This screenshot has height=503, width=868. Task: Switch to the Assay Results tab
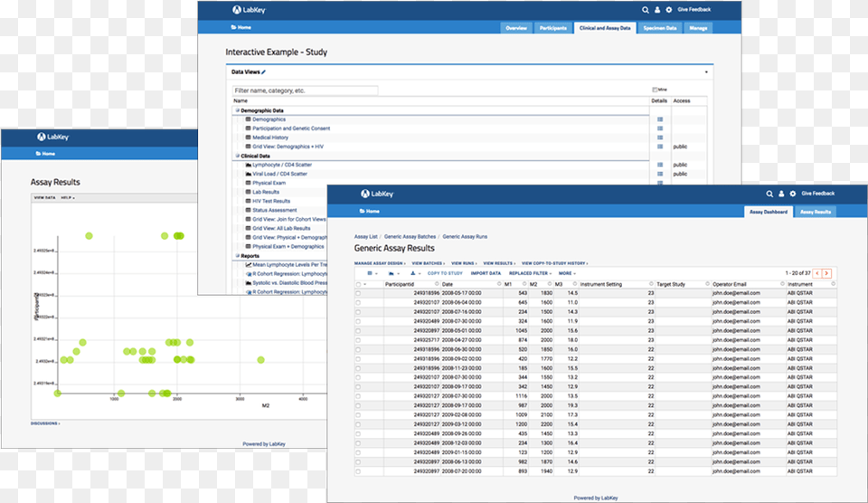(816, 212)
